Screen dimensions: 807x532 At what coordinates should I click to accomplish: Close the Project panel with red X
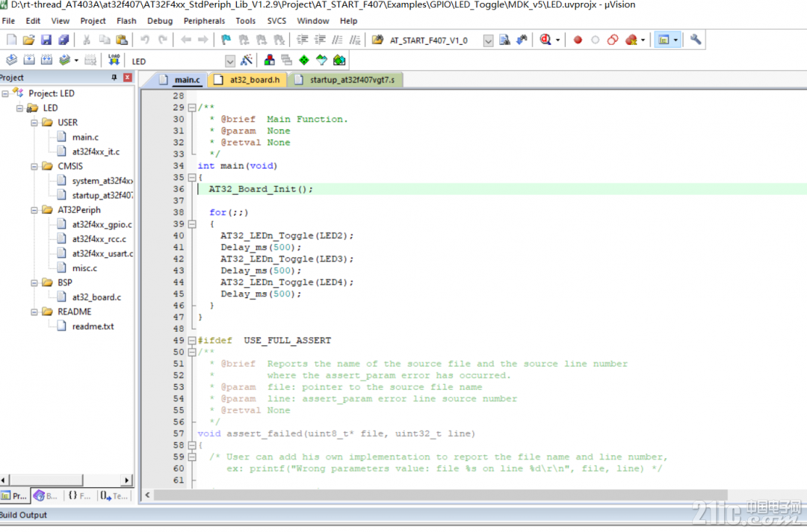pos(128,78)
